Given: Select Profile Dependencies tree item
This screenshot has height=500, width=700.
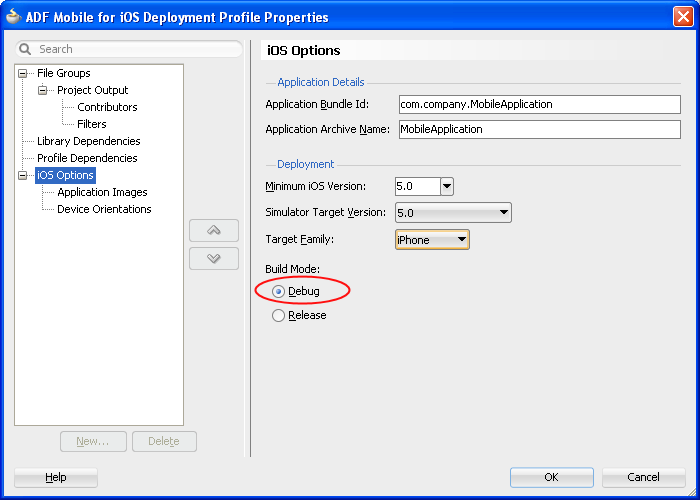Looking at the screenshot, I should [x=87, y=158].
